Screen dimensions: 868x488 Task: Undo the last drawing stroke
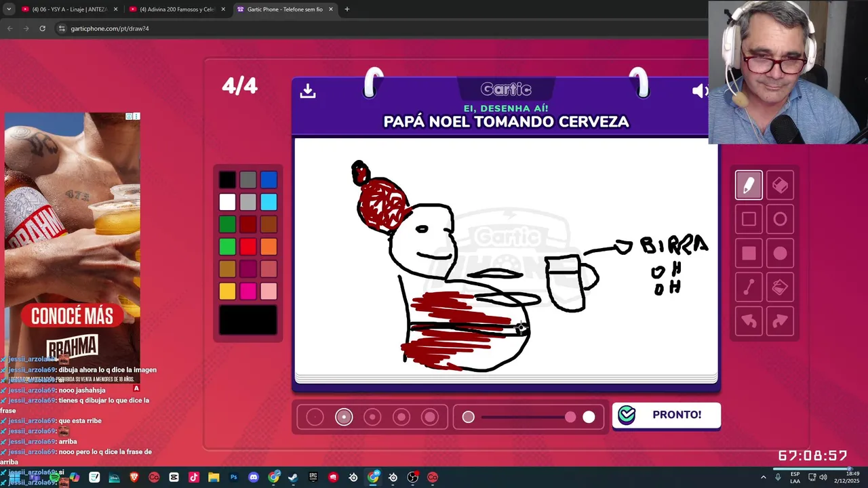click(x=749, y=321)
